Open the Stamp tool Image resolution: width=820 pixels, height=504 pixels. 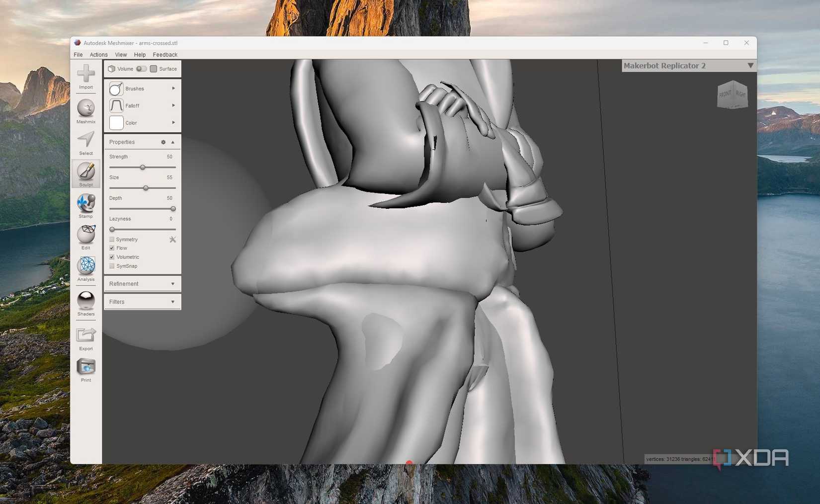[85, 205]
